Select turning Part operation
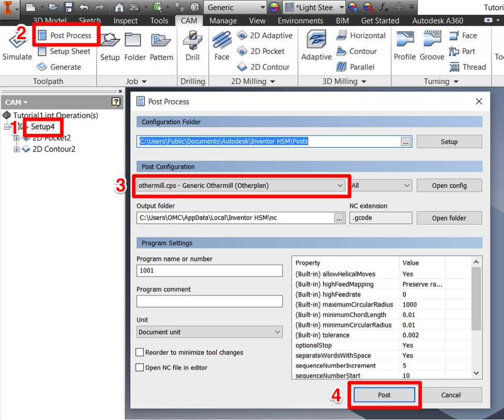 462,51
